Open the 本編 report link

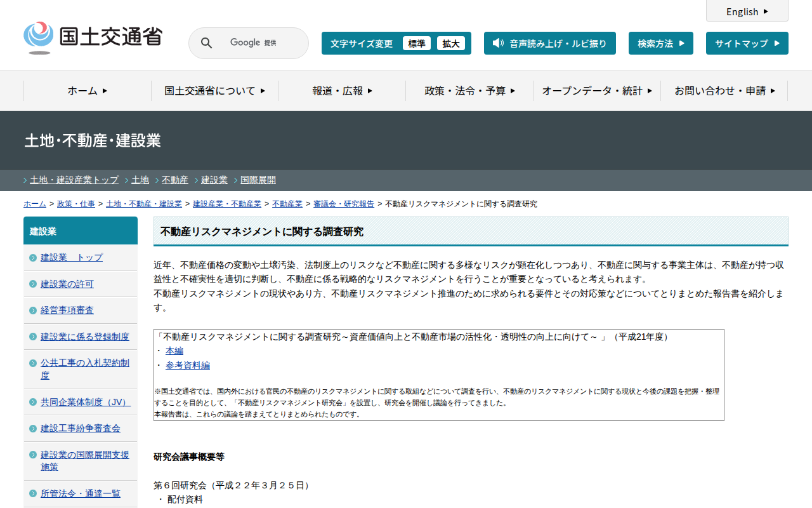174,351
